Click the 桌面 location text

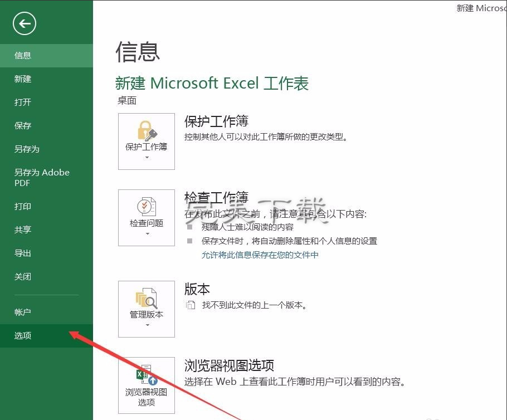pos(127,101)
